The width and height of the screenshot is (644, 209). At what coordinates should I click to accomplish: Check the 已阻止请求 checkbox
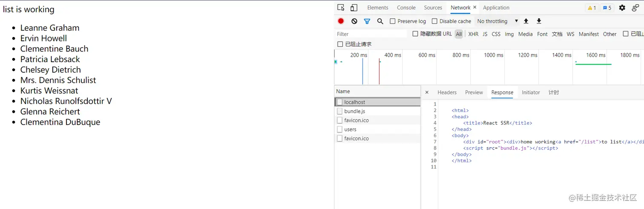click(340, 44)
